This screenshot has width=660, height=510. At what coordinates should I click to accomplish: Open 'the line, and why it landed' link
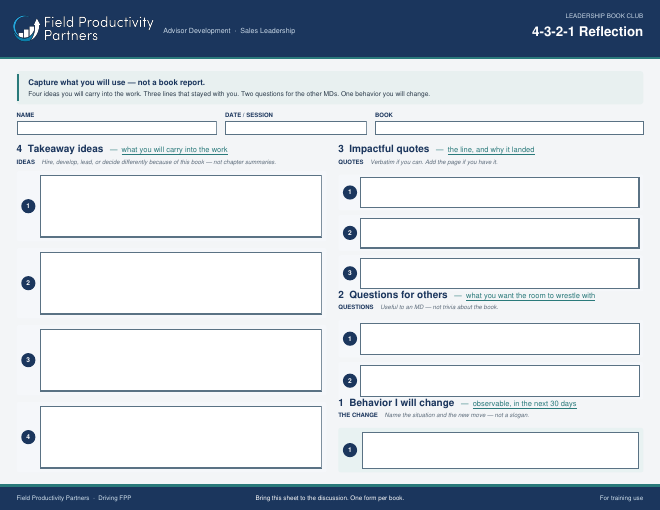point(491,149)
